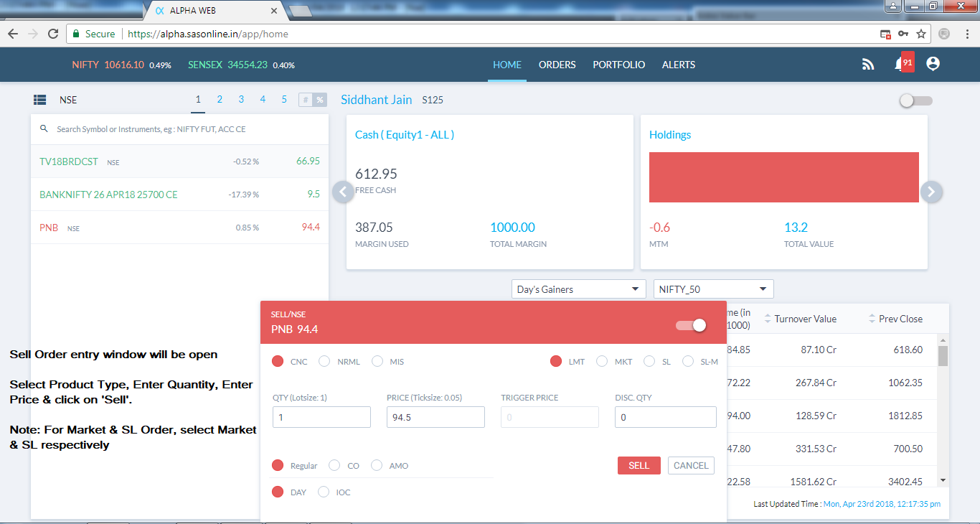Open the RSS feed icon

[868, 65]
